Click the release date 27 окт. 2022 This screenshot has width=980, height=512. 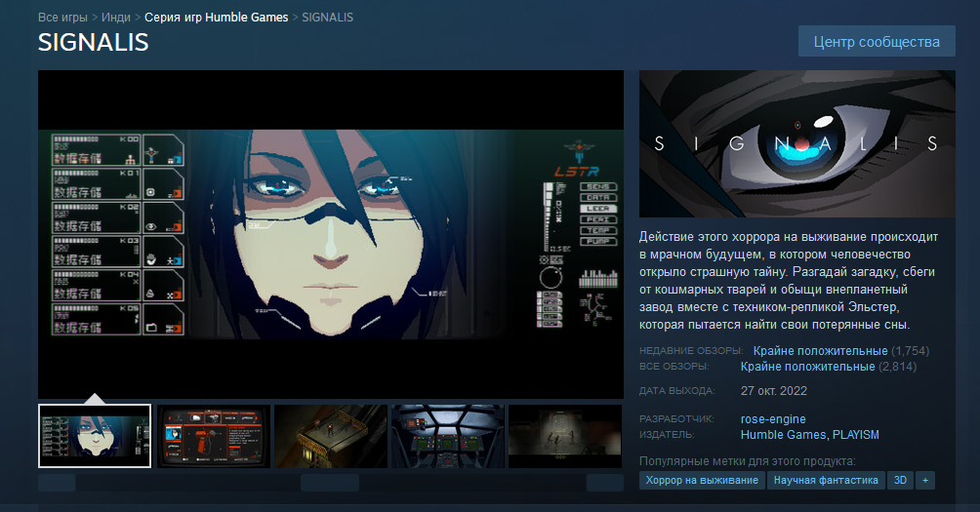tap(774, 391)
